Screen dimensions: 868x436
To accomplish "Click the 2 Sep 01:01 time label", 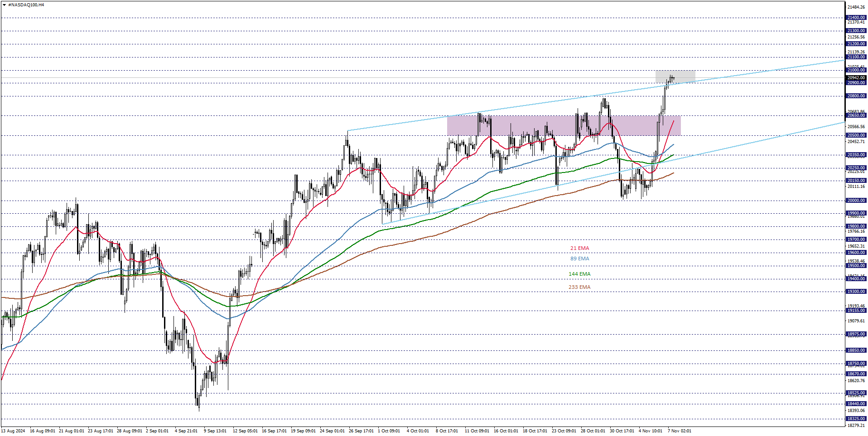I will click(157, 431).
